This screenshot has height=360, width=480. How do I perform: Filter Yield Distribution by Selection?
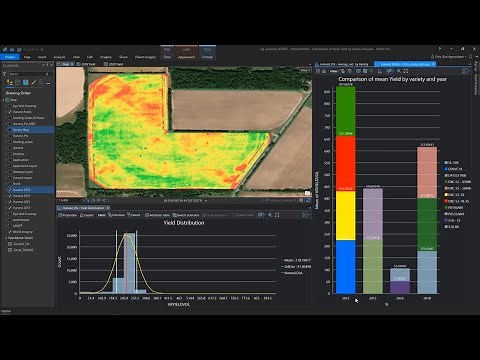click(x=116, y=215)
